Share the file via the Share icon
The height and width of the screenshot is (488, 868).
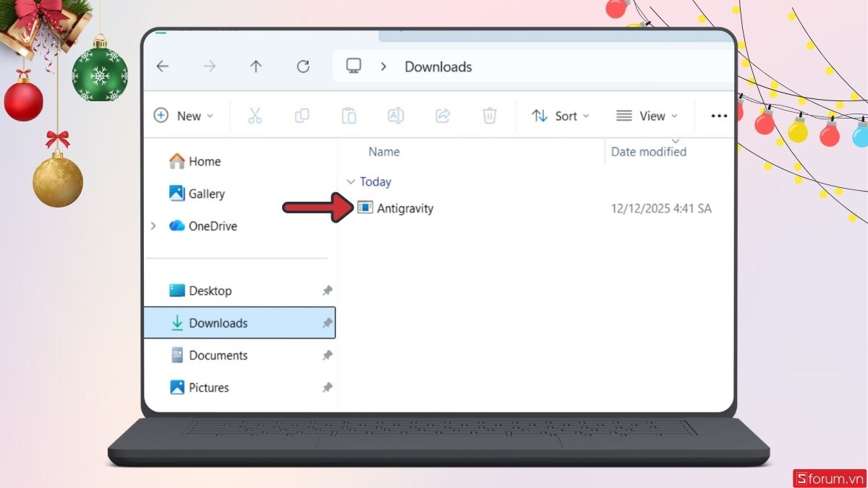click(442, 115)
